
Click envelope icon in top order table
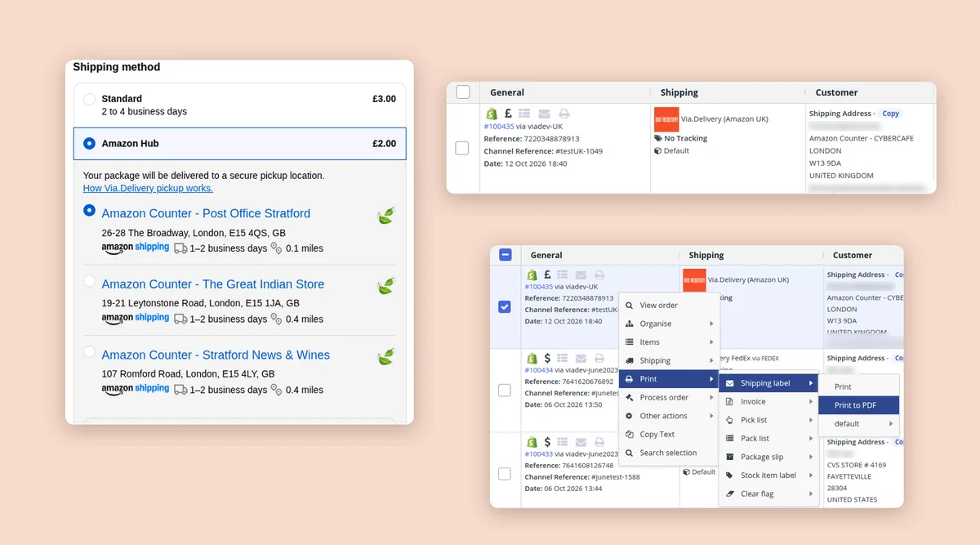[x=544, y=114]
